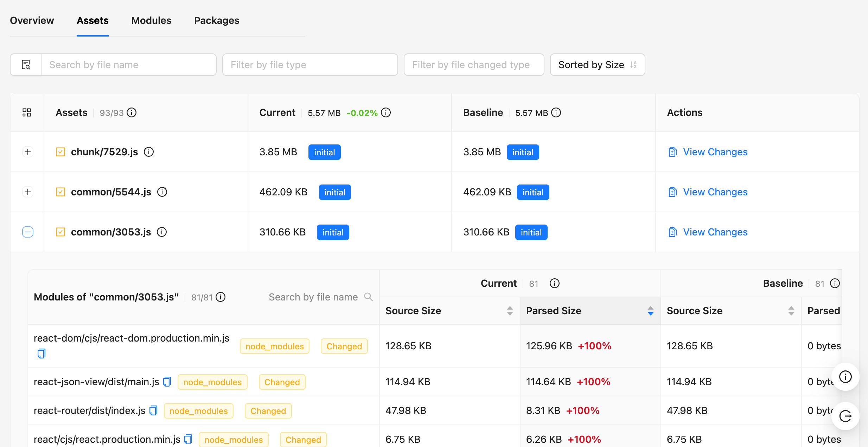Expand the chunk/7529.js row
The width and height of the screenshot is (868, 447).
point(28,152)
